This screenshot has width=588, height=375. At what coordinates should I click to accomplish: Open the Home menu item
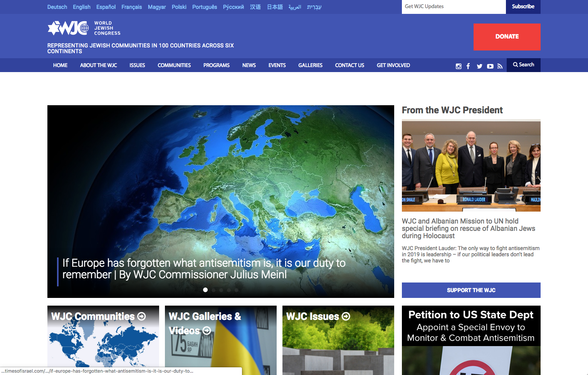click(60, 65)
